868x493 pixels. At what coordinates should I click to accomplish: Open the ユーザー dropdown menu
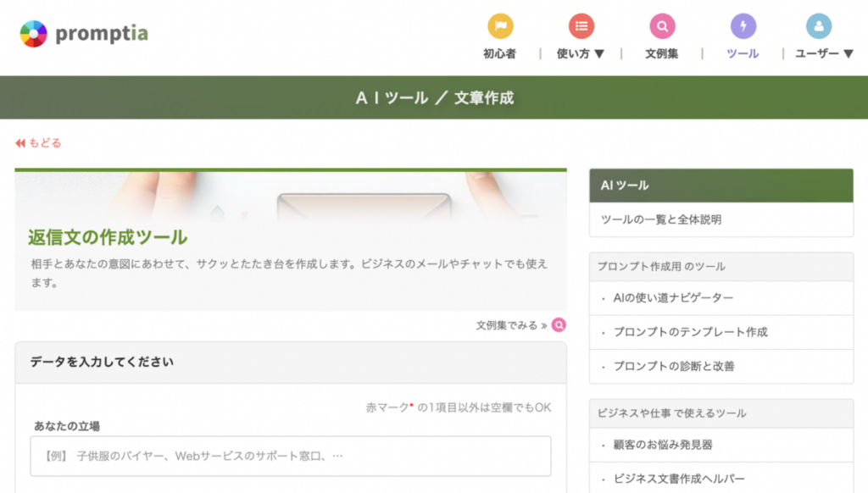point(823,53)
